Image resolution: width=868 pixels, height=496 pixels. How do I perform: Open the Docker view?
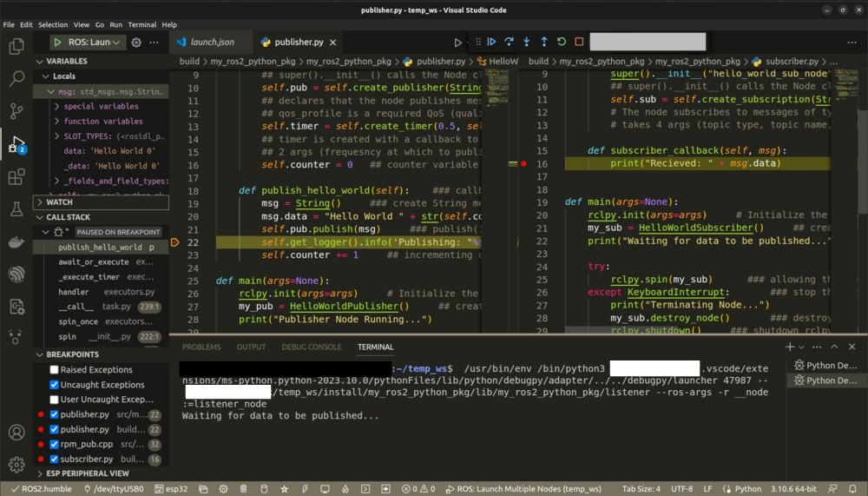(16, 241)
